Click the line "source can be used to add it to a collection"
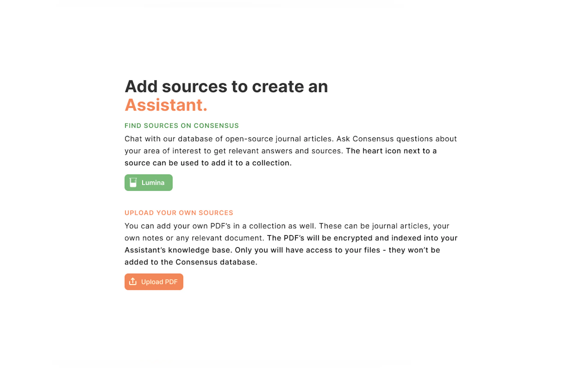 coord(208,163)
